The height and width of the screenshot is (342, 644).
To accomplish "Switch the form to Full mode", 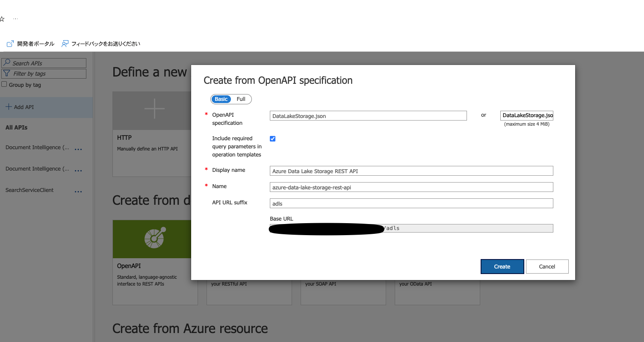I will click(x=241, y=99).
